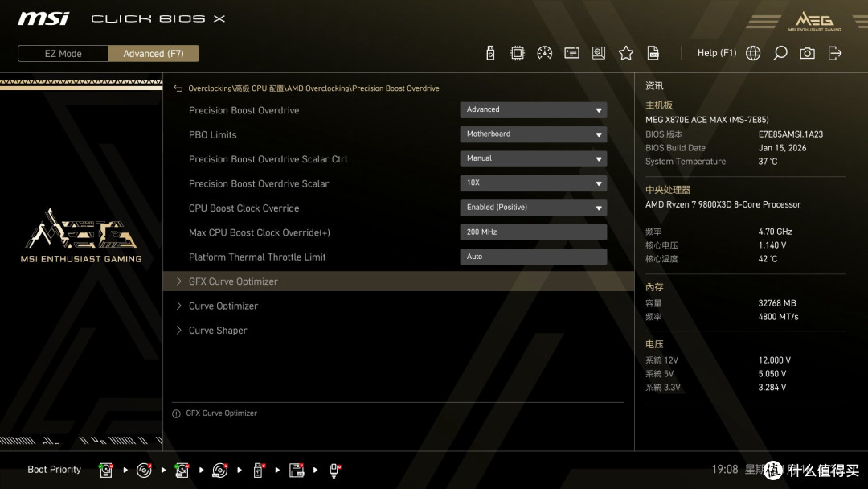Open the board settings gear icon
868x489 pixels.
pyautogui.click(x=599, y=53)
